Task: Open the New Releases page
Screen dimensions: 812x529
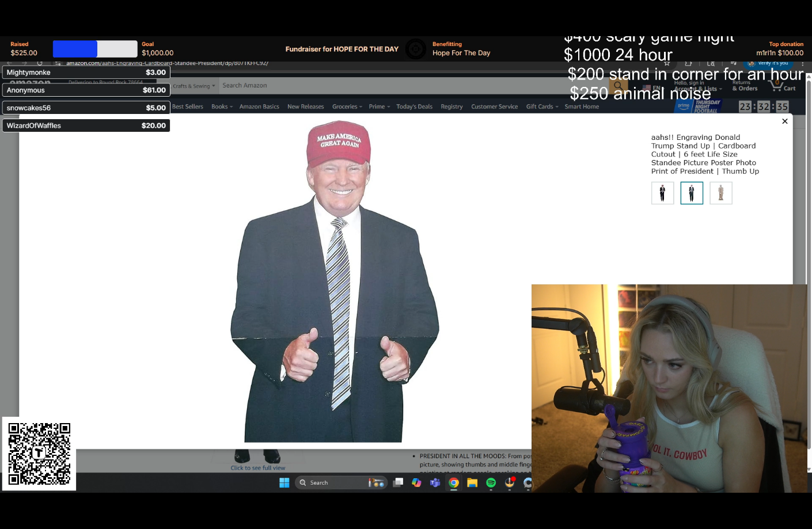Action: 306,106
